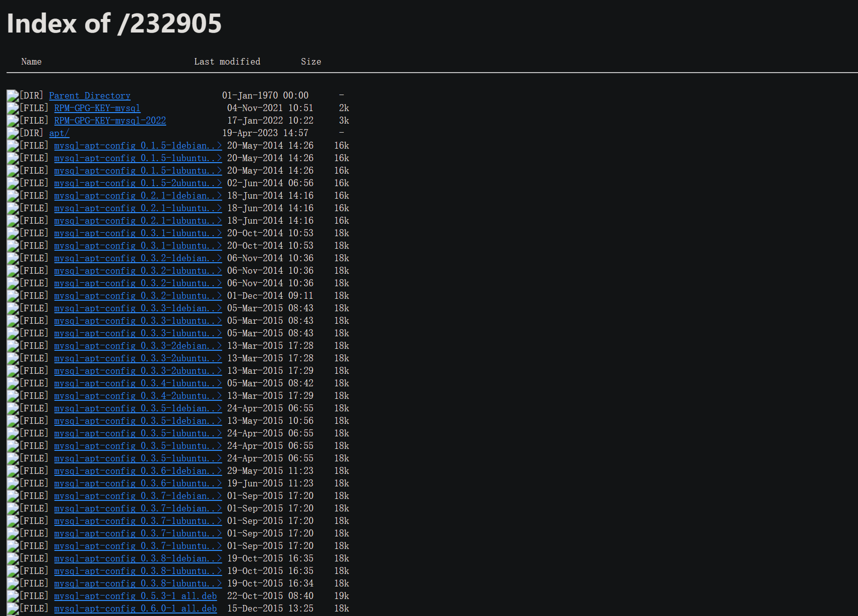Viewport: 858px width, 616px height.
Task: Click the Size column header
Action: tap(311, 62)
